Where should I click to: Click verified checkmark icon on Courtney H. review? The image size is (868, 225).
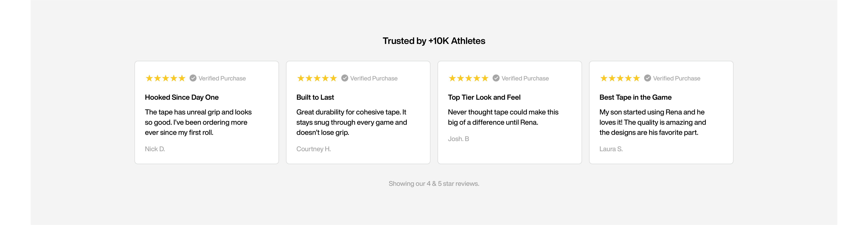pyautogui.click(x=344, y=78)
